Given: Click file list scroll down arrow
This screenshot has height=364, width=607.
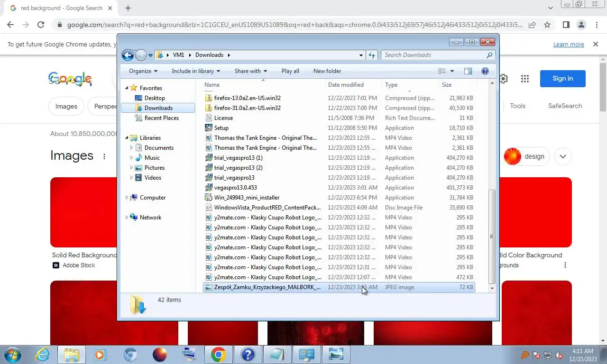Looking at the screenshot, I should [x=492, y=288].
